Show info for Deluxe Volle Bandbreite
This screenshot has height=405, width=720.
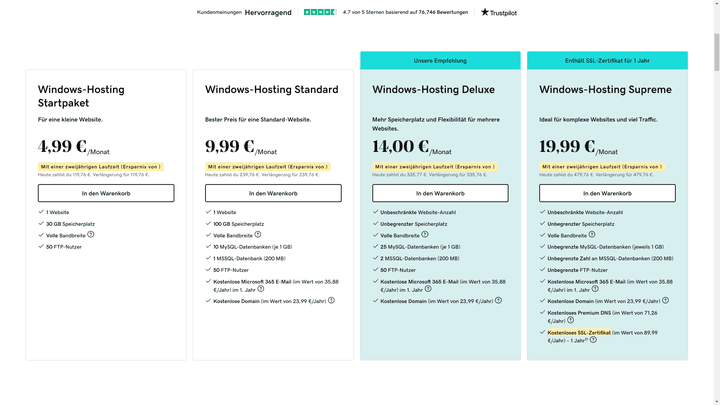(425, 235)
